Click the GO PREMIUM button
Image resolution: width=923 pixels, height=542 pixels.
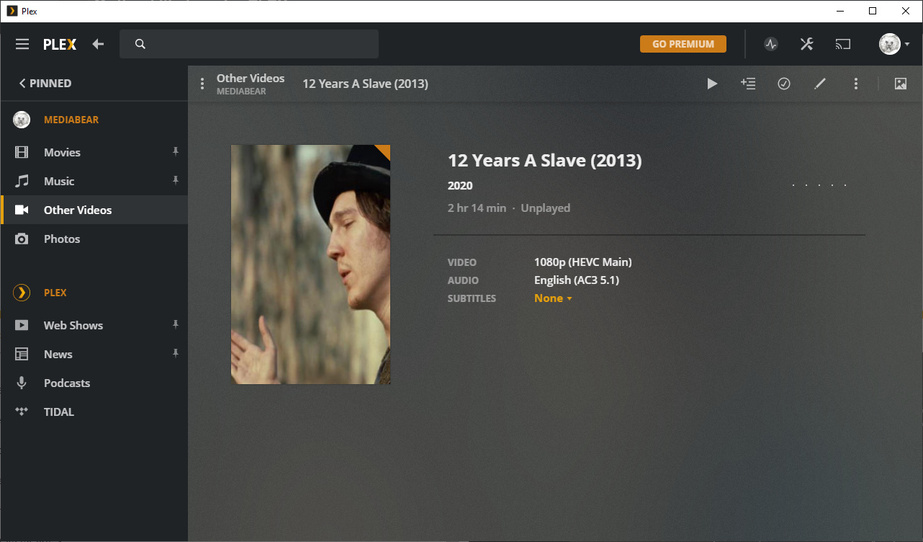tap(683, 44)
